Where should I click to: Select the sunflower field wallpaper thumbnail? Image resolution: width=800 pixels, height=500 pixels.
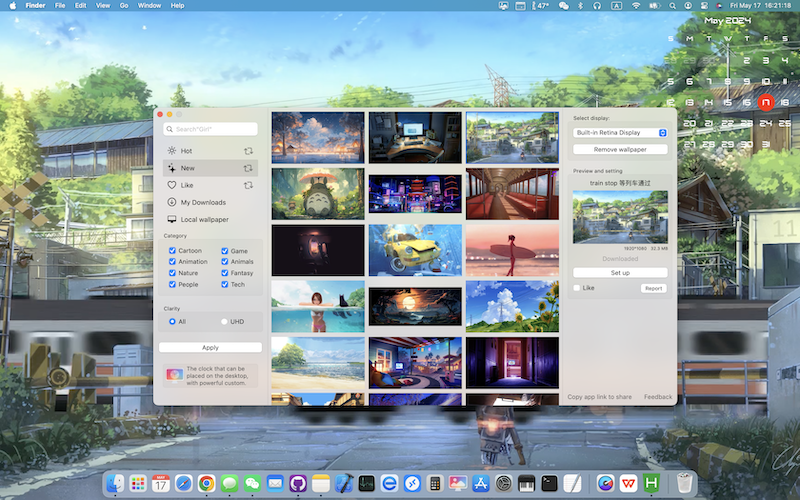(512, 306)
